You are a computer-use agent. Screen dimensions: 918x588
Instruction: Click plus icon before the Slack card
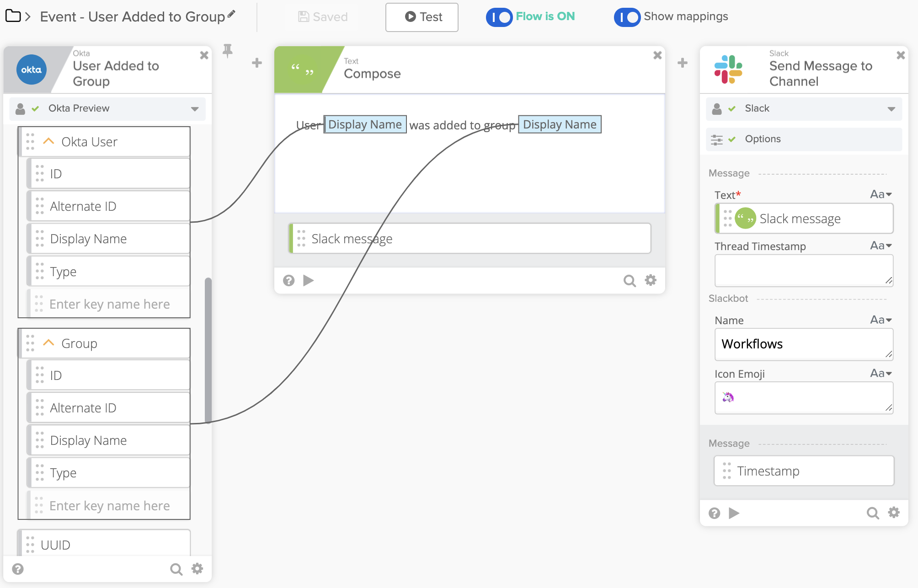click(x=682, y=63)
